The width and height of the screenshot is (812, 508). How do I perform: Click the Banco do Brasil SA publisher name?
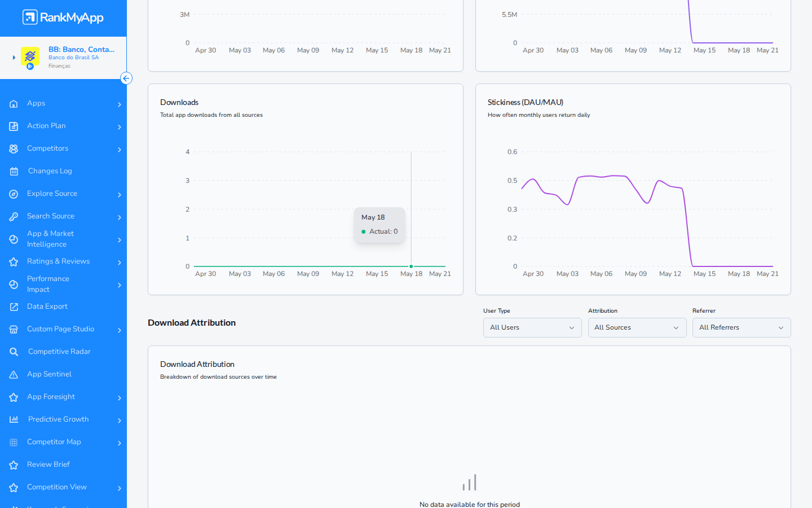[x=73, y=58]
